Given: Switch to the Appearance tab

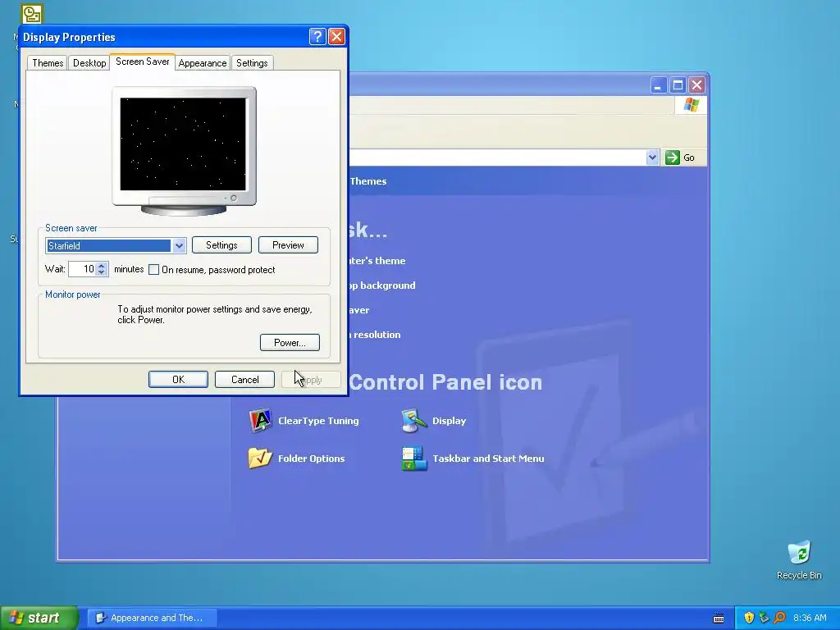Looking at the screenshot, I should coord(203,62).
